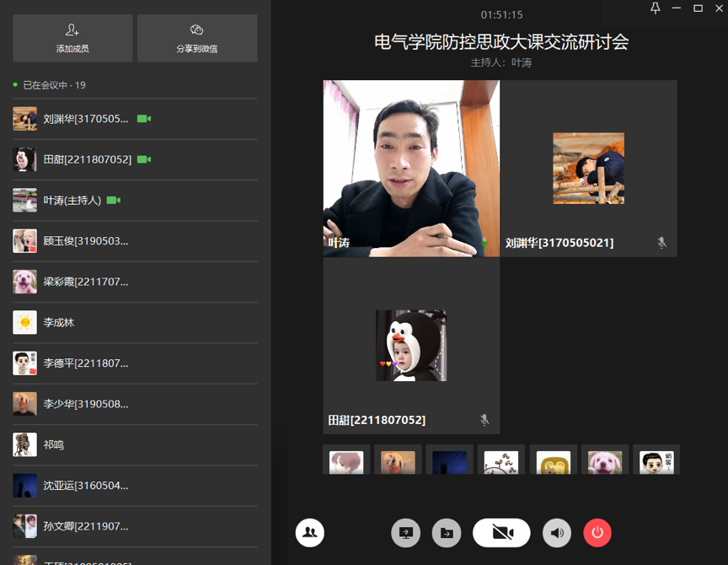
Task: Click the dark blue thumbnail in the bottom strip
Action: 449,462
